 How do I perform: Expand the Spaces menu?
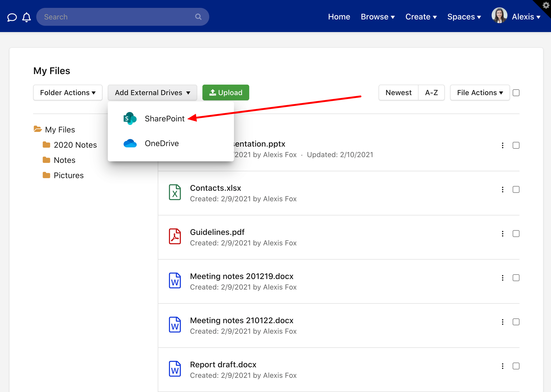pos(464,17)
